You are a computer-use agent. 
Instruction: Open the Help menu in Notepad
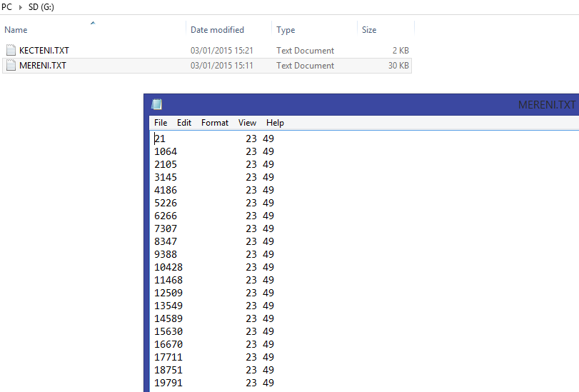tap(275, 123)
